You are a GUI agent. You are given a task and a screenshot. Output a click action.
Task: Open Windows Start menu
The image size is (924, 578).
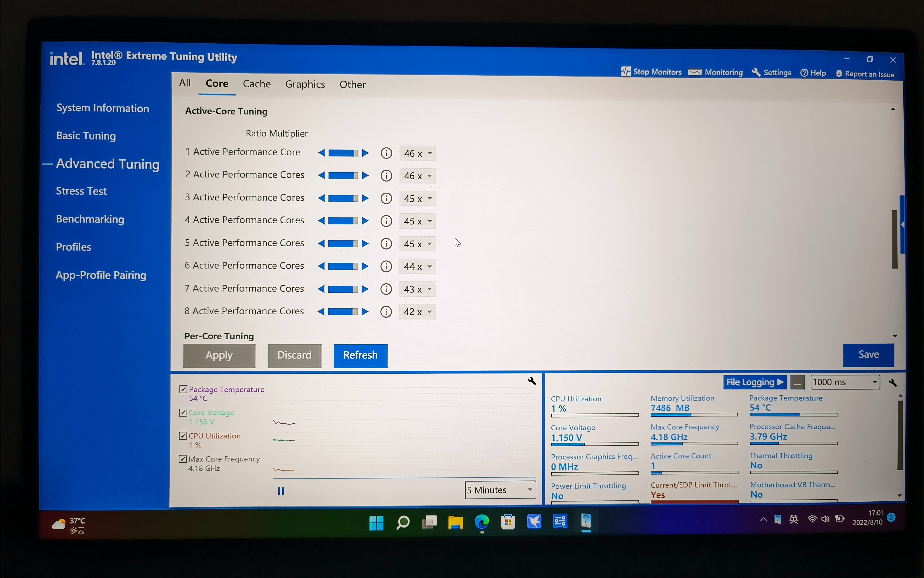pos(377,522)
